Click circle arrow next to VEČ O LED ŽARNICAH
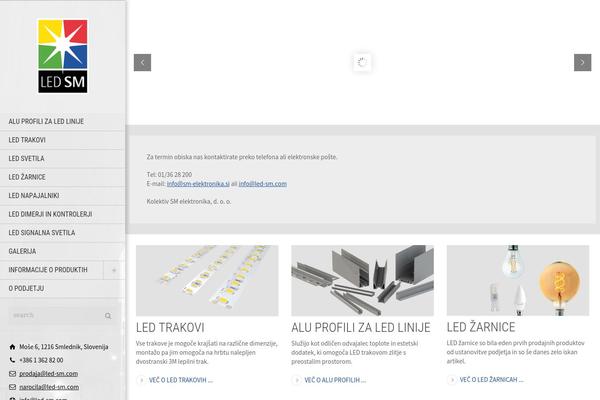The width and height of the screenshot is (600, 400). pos(452,380)
